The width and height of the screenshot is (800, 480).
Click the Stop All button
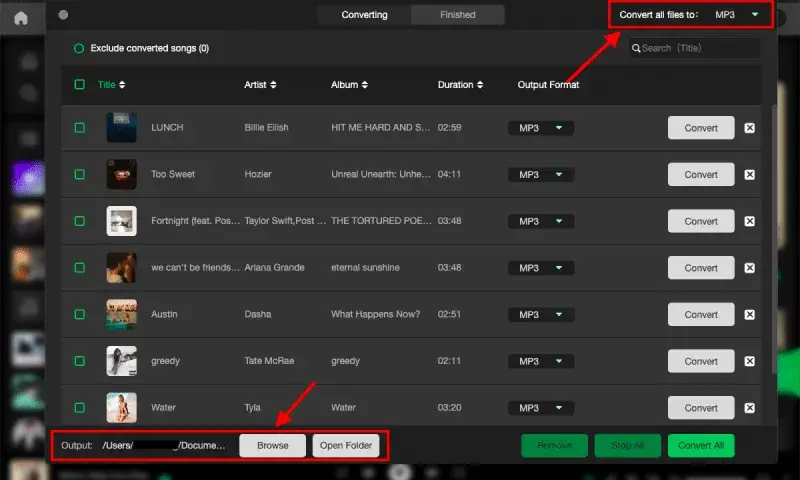point(628,446)
